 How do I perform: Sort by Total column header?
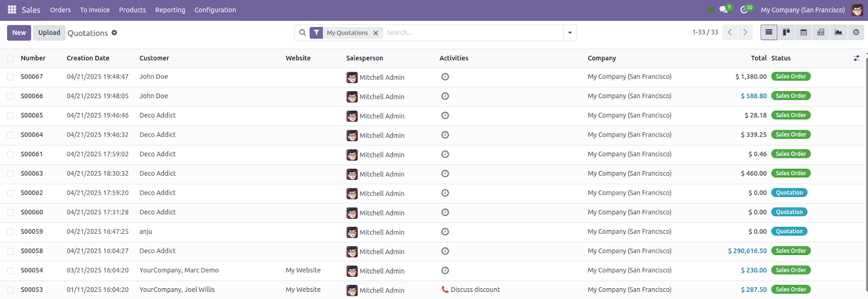pos(758,58)
